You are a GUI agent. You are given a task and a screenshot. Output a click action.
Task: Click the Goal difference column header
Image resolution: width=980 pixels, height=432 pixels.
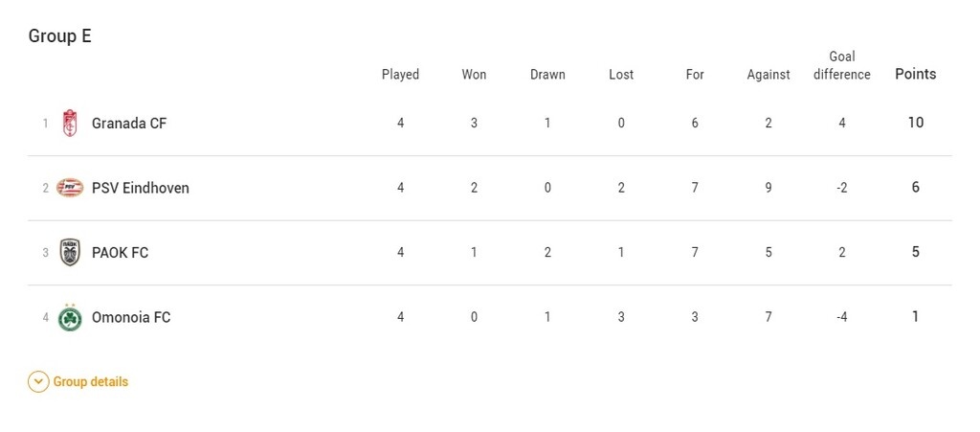[842, 65]
